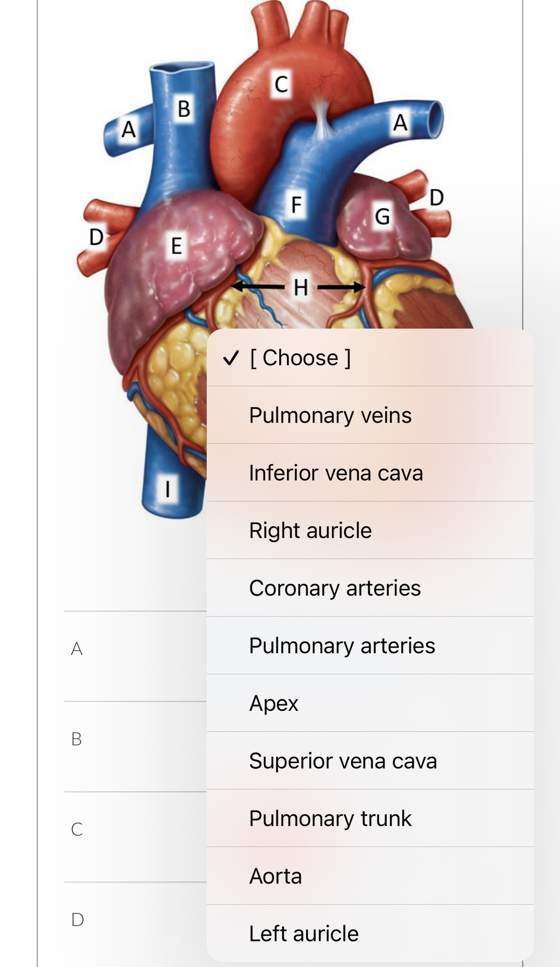Click label G on the left auricle
Screen dimensions: 560x967
tap(382, 217)
